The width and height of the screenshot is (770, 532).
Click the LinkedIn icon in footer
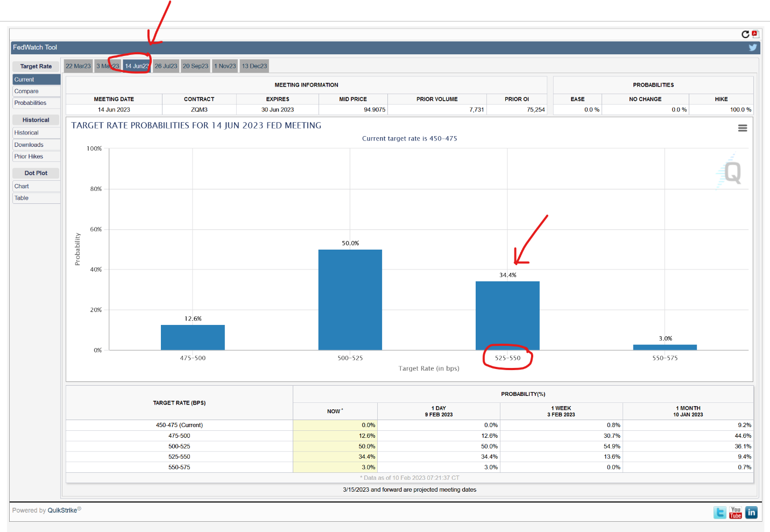(x=752, y=512)
